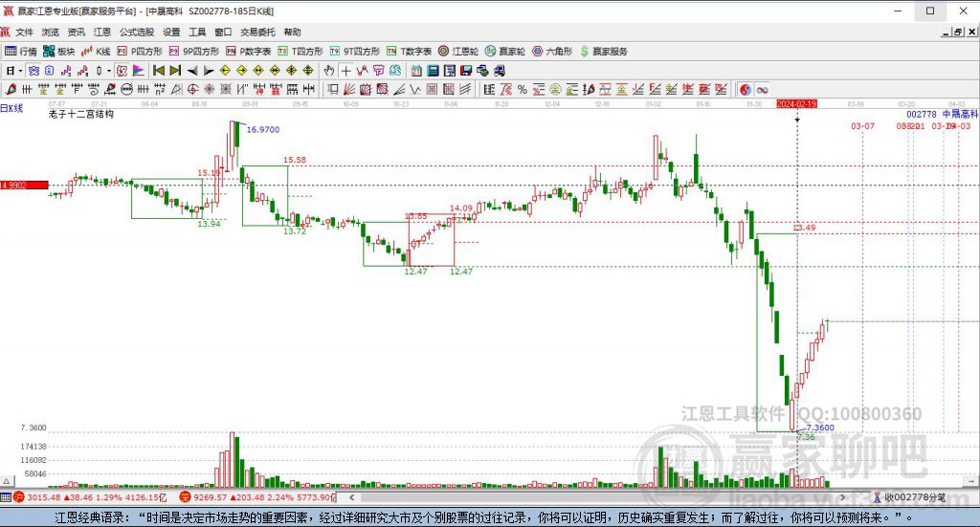980x527 pixels.
Task: Open the 江恩 menu
Action: coord(101,32)
